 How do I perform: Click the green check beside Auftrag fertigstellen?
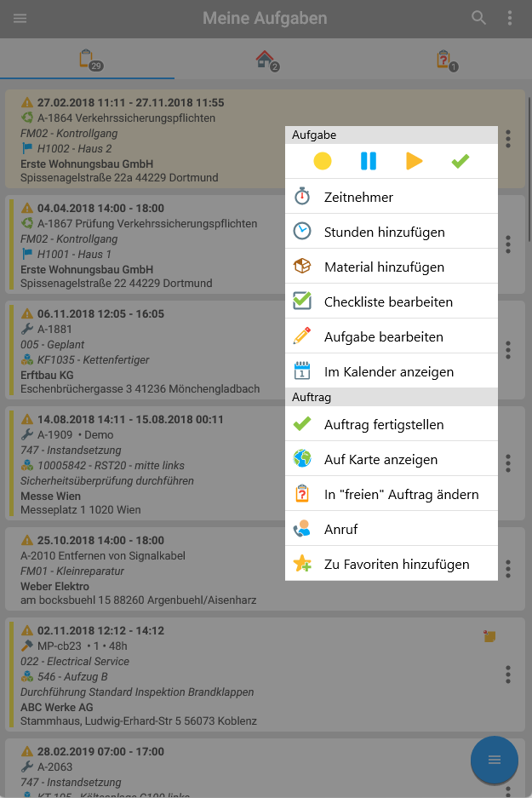click(x=302, y=423)
